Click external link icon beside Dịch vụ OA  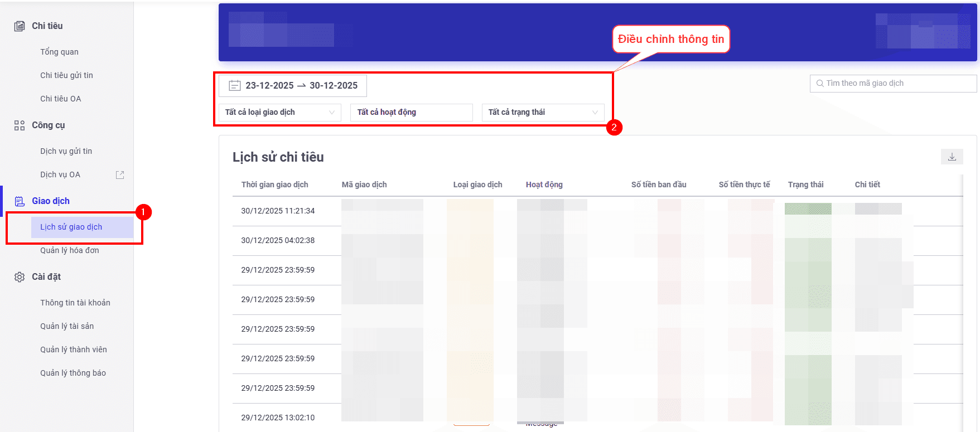(120, 175)
